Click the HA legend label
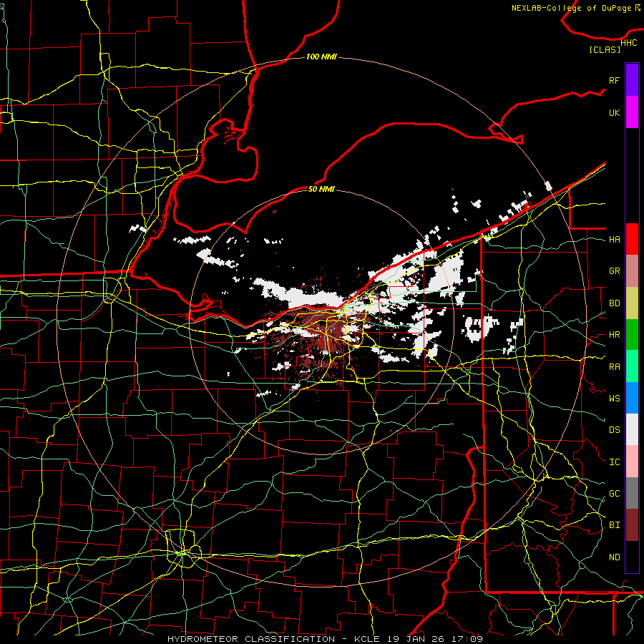 click(x=614, y=240)
